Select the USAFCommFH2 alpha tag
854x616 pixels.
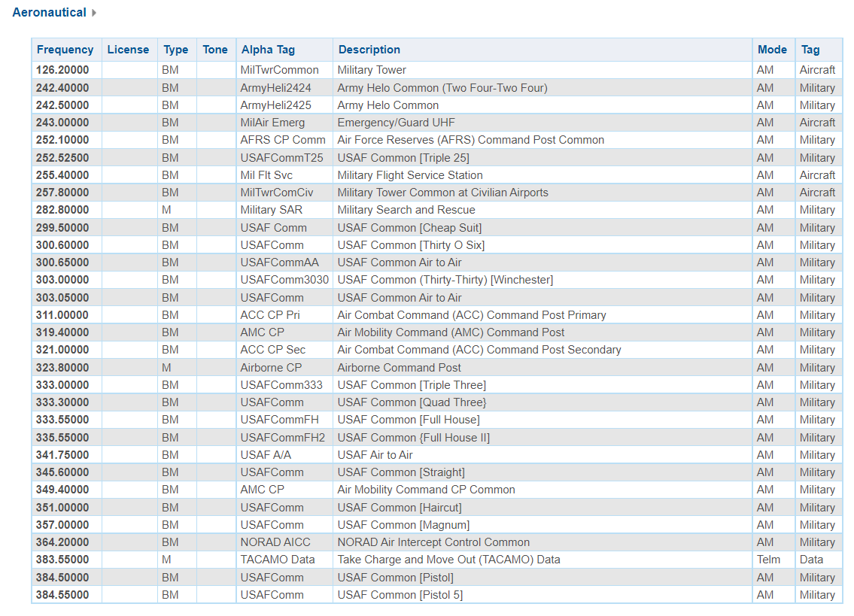coord(282,438)
